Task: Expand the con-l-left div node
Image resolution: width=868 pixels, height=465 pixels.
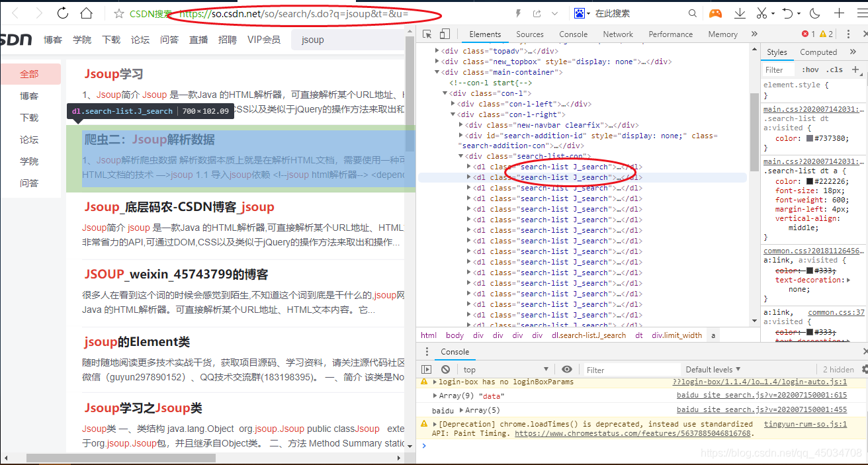Action: point(453,104)
